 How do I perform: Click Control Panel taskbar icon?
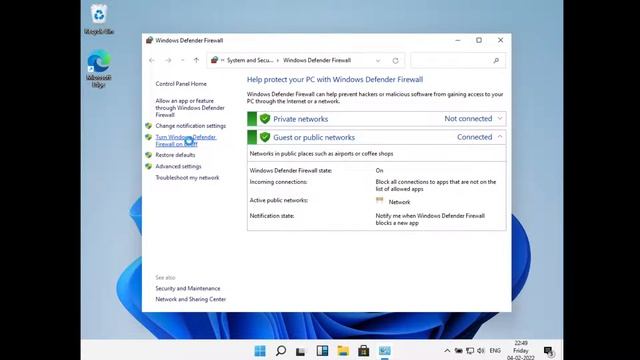(384, 351)
